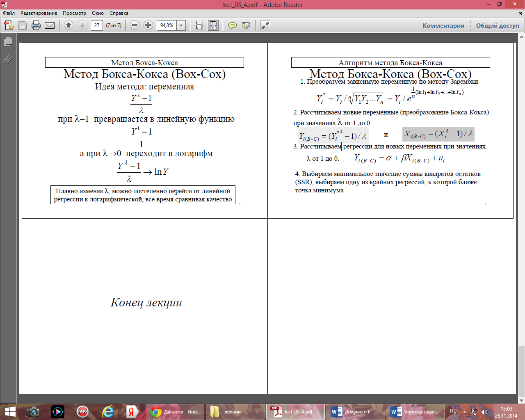This screenshot has width=525, height=420.
Task: Zoom in with the plus button
Action: coord(148,25)
